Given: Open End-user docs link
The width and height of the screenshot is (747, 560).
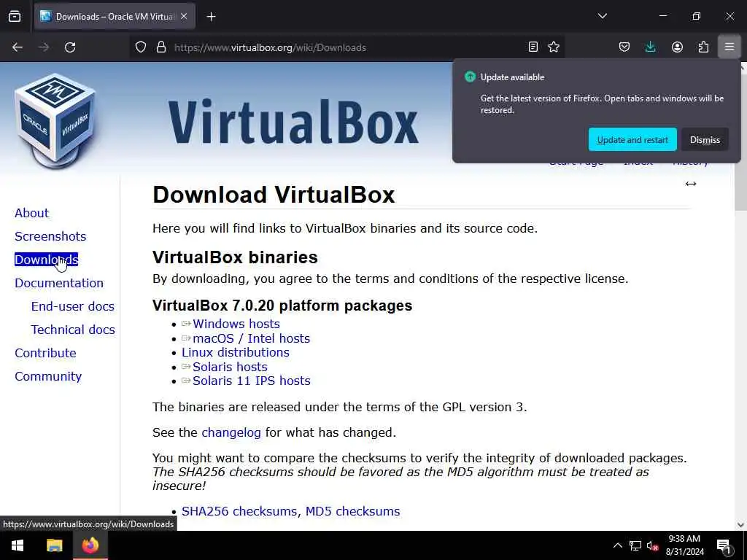Looking at the screenshot, I should (72, 306).
